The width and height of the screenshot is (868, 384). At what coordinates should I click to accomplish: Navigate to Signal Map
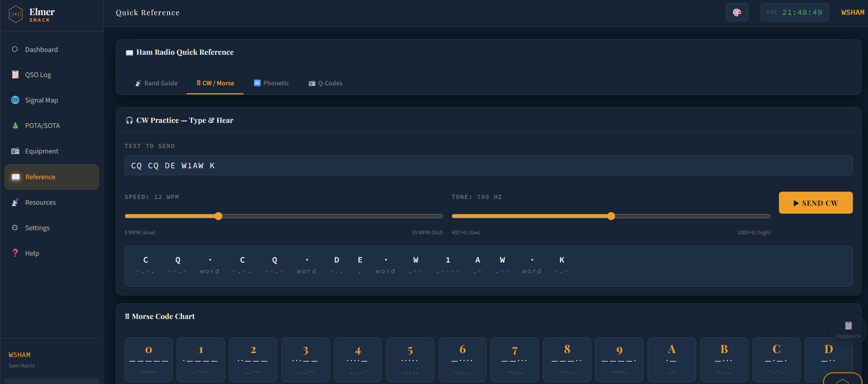pos(52,100)
